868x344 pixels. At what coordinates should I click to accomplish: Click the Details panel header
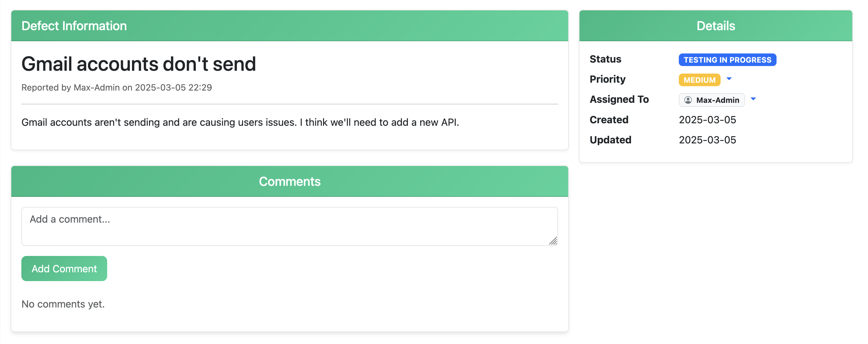click(x=715, y=26)
